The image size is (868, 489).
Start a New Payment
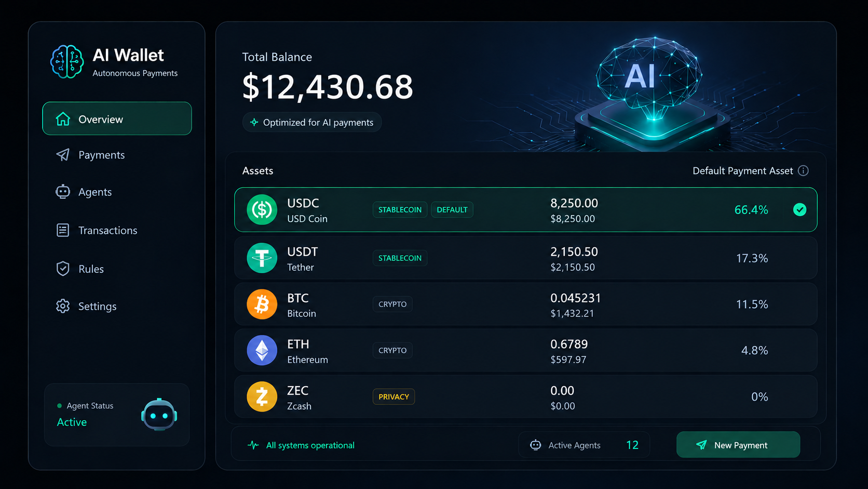tap(738, 445)
